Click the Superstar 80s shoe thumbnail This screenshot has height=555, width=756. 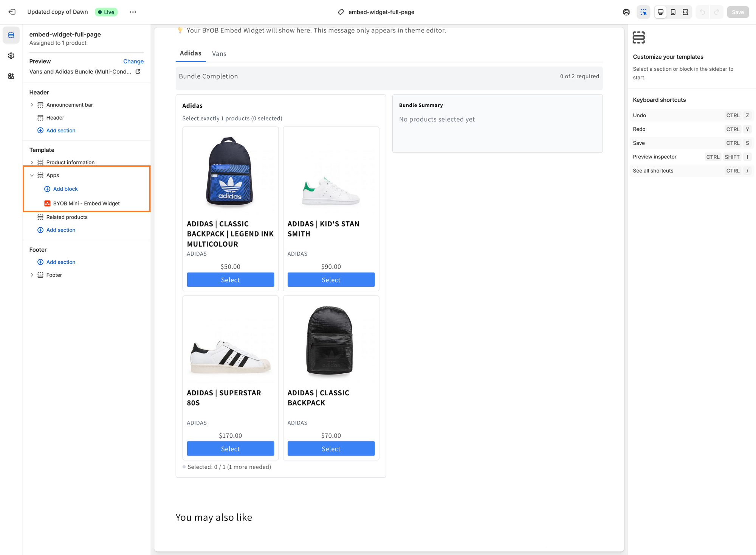(x=230, y=356)
